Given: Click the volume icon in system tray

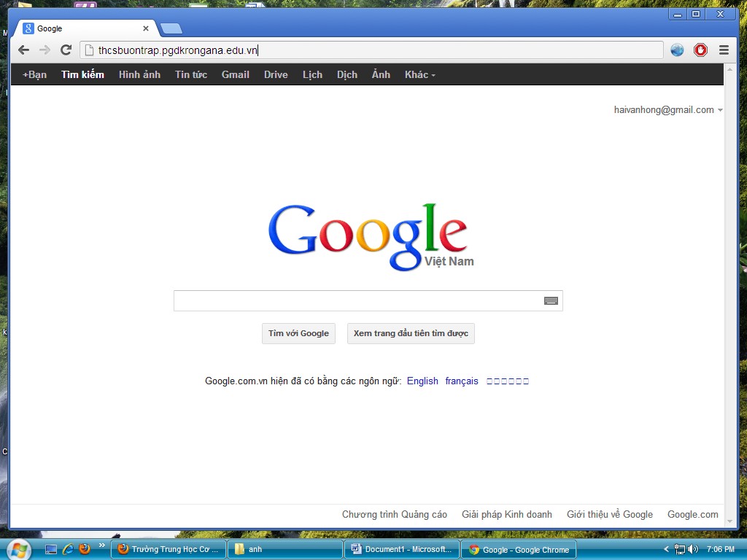Looking at the screenshot, I should tap(692, 549).
